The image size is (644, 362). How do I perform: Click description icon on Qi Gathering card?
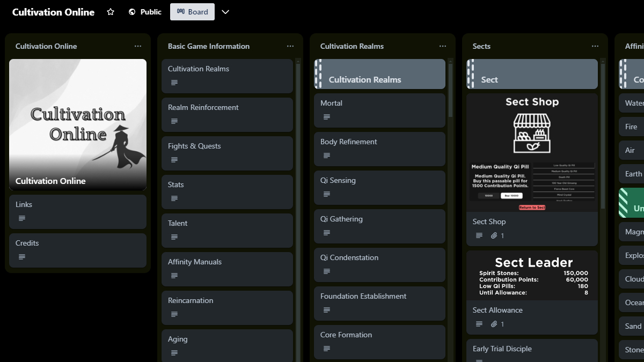[327, 233]
